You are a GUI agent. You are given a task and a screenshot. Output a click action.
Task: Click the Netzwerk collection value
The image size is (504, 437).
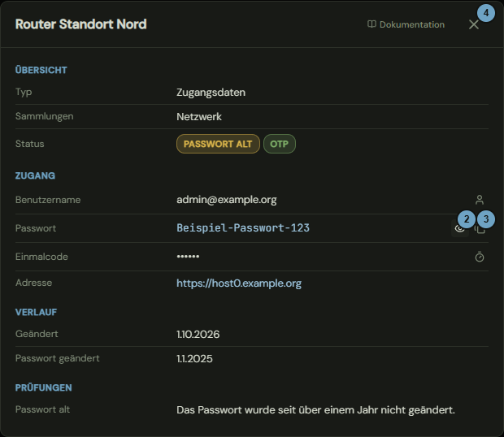199,116
